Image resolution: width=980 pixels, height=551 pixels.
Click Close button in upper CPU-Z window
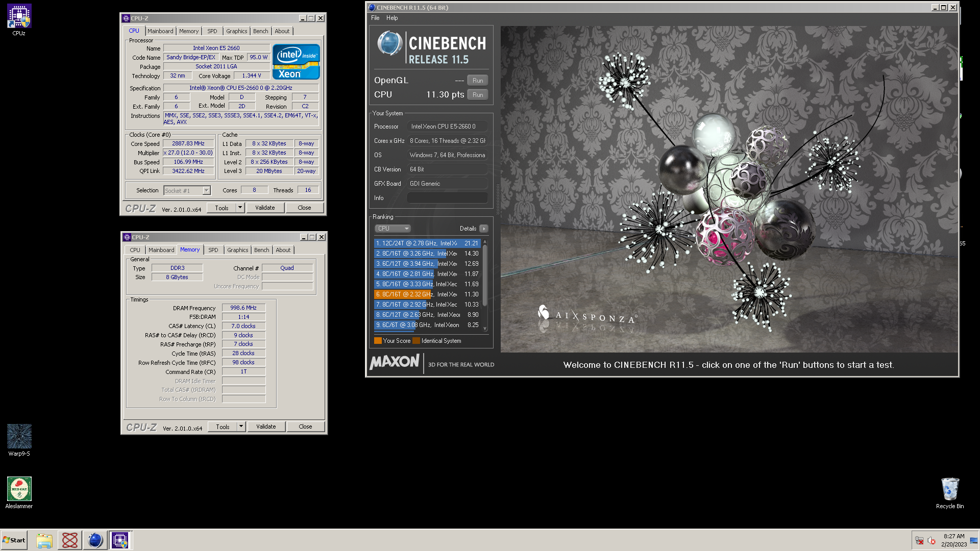point(304,208)
